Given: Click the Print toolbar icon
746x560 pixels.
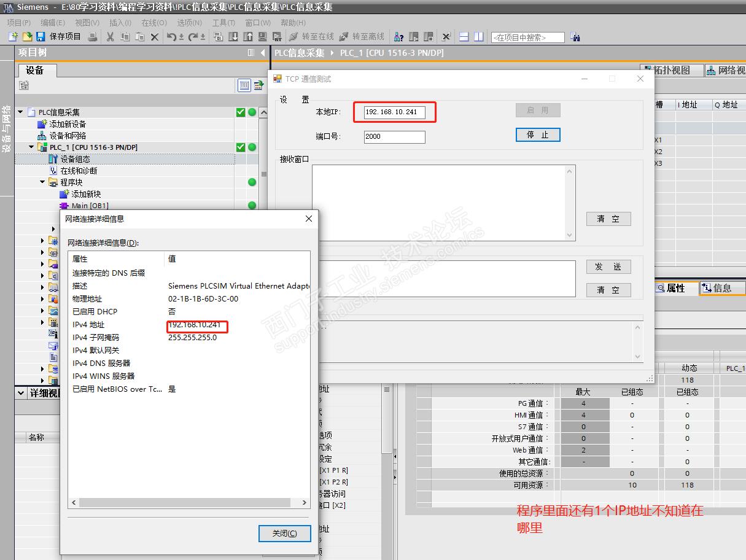Looking at the screenshot, I should point(93,37).
